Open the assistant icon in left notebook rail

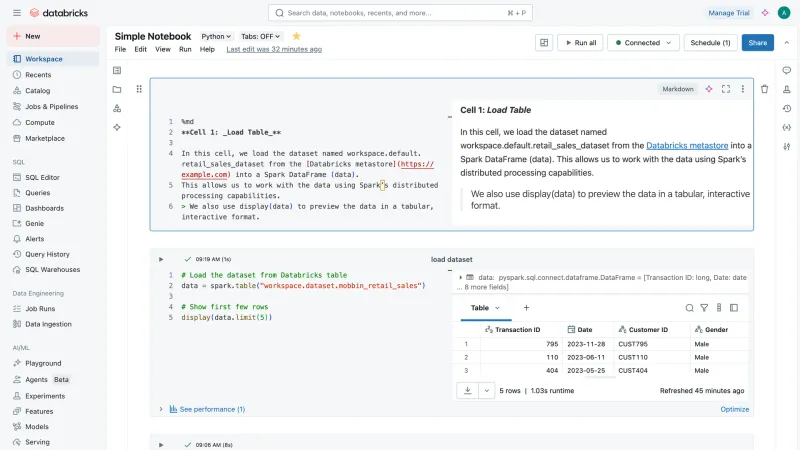point(117,127)
